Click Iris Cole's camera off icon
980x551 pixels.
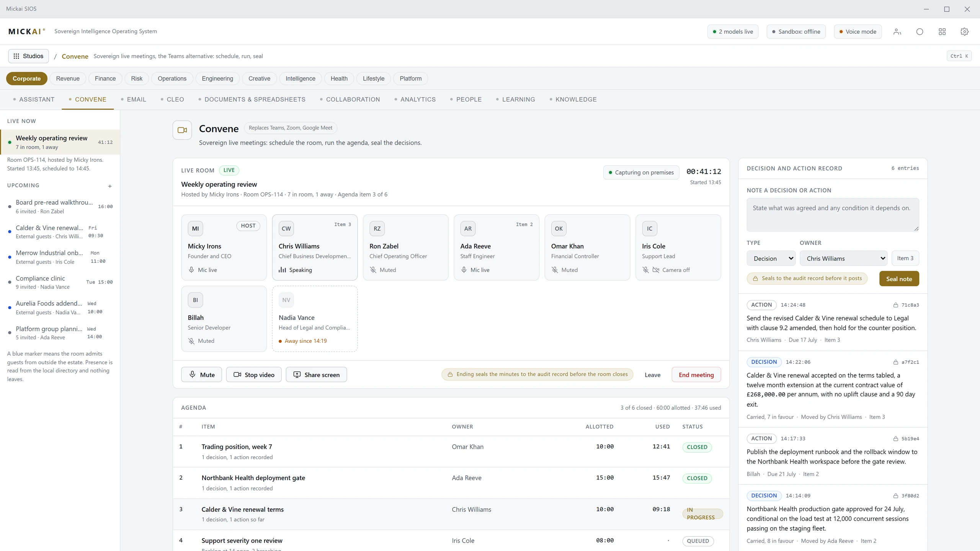[x=656, y=270]
